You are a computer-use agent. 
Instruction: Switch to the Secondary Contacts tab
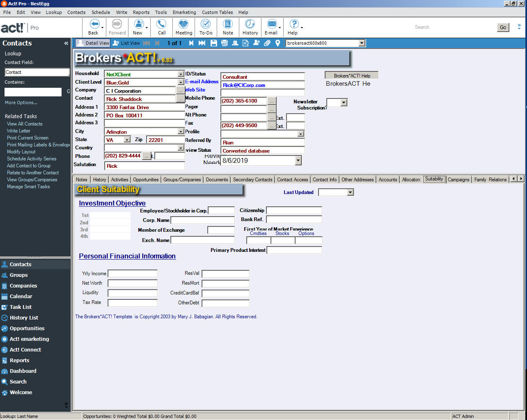(252, 180)
